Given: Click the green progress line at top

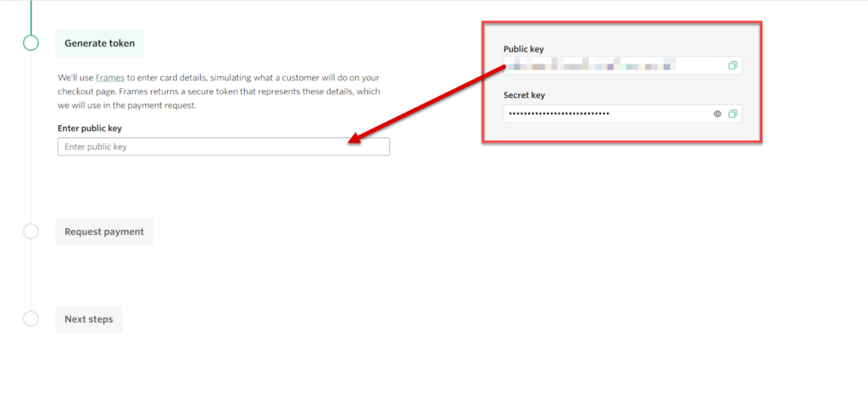Looking at the screenshot, I should point(31,13).
